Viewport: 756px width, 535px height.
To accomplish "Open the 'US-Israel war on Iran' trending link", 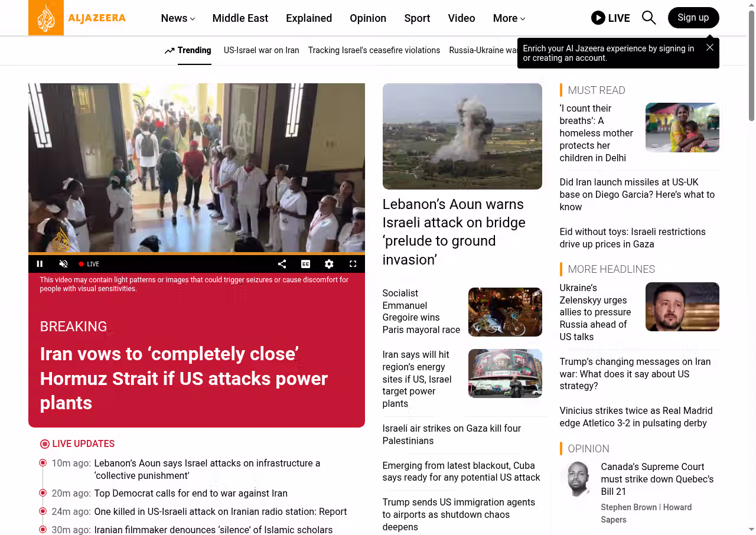I will (261, 50).
